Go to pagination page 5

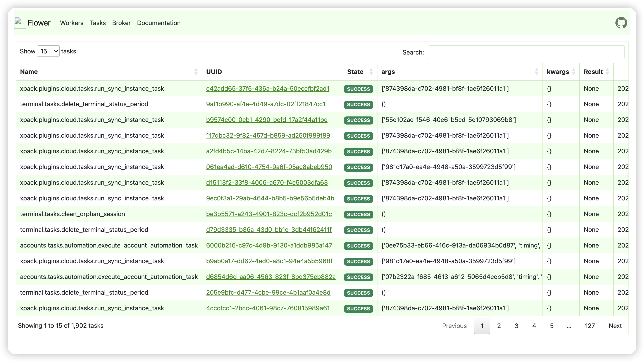(x=552, y=326)
